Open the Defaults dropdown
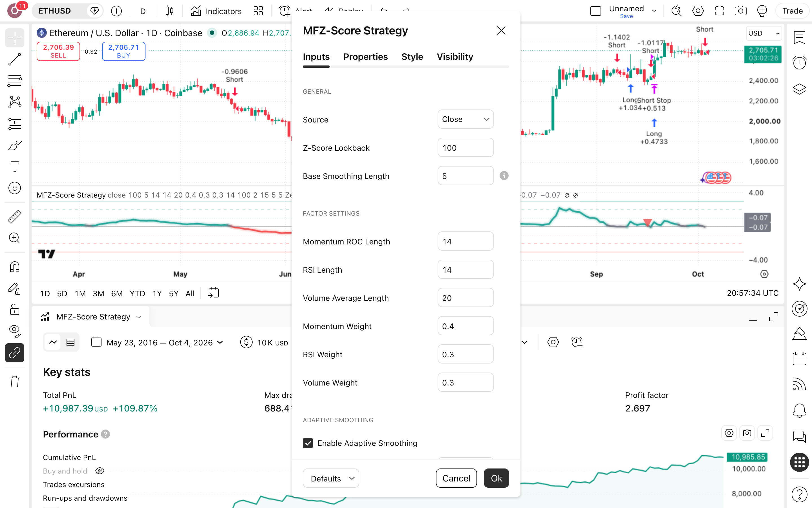The image size is (812, 508). pos(331,478)
